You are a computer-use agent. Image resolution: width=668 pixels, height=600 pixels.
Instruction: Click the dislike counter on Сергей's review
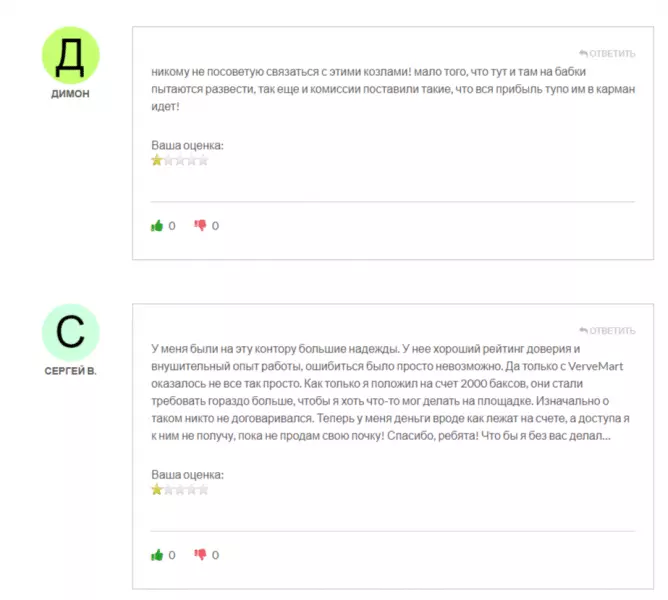coord(215,555)
